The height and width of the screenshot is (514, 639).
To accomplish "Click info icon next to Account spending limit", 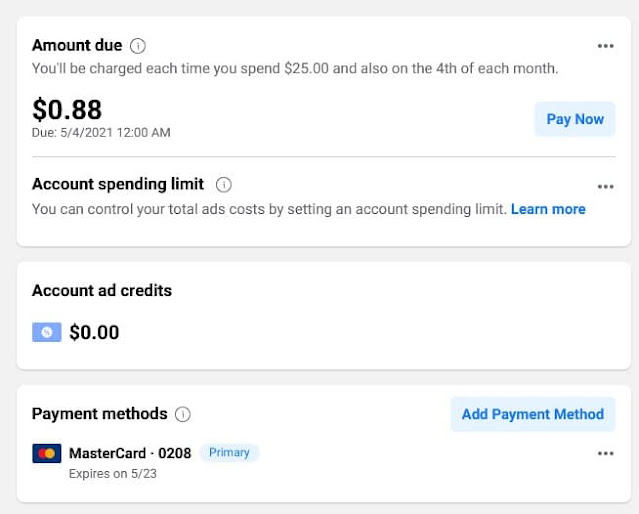I will tap(224, 185).
